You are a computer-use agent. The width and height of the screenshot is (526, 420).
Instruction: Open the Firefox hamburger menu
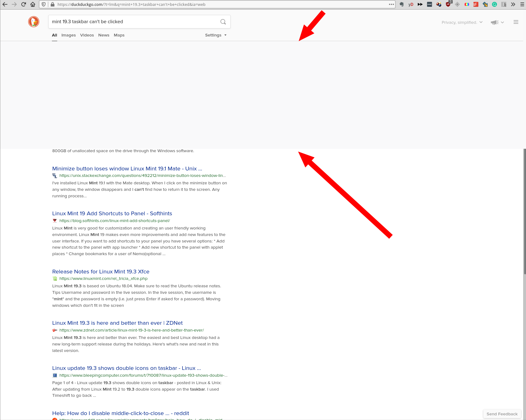click(x=522, y=4)
